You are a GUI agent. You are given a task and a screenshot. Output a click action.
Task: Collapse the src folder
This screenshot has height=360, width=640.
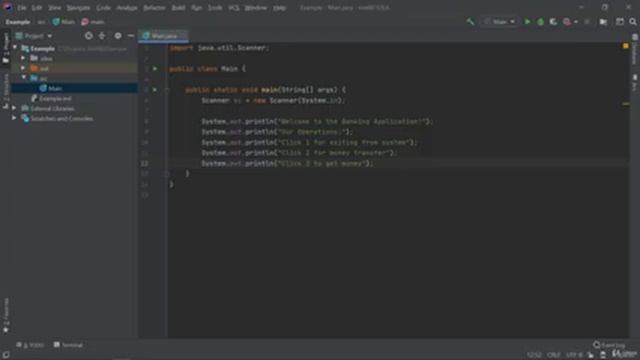[x=23, y=78]
